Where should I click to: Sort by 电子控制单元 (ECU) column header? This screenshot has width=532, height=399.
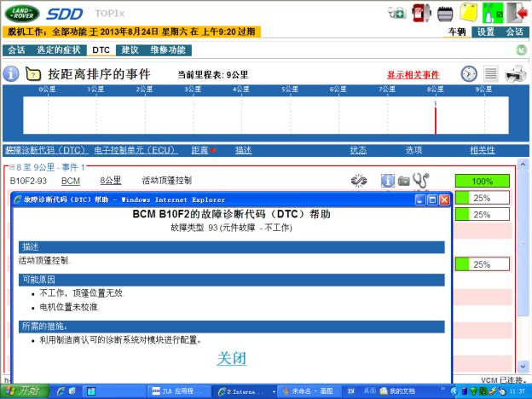[x=136, y=150]
